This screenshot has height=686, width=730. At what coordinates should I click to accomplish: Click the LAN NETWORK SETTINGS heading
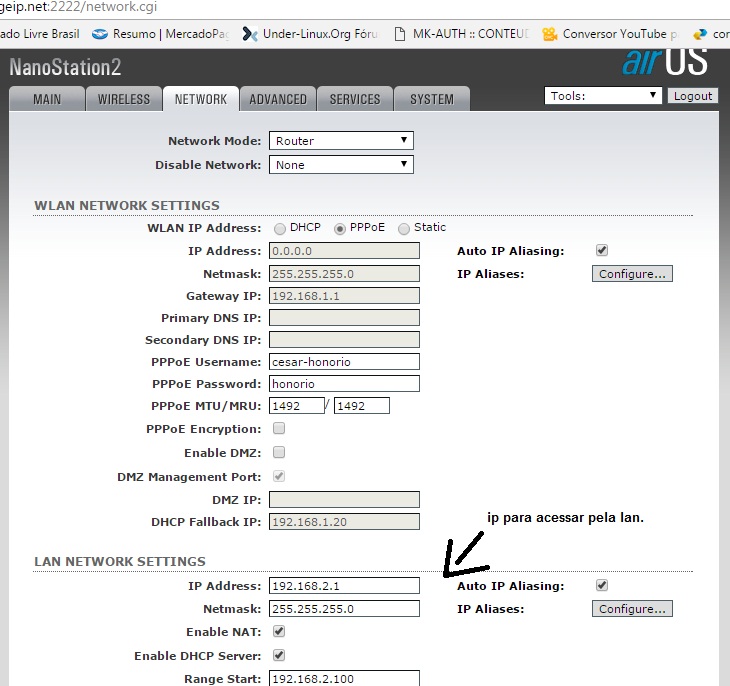[120, 561]
